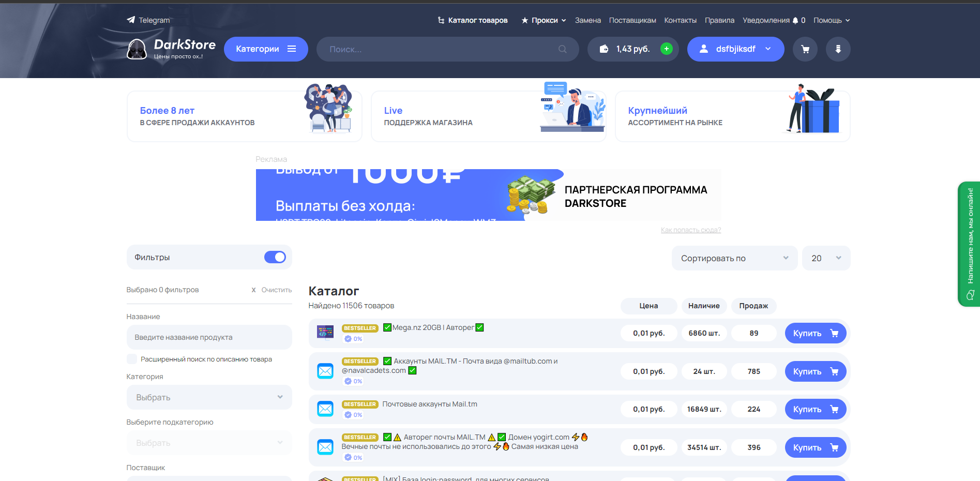The height and width of the screenshot is (481, 980).
Task: Click the catalog tree icon
Action: [441, 21]
